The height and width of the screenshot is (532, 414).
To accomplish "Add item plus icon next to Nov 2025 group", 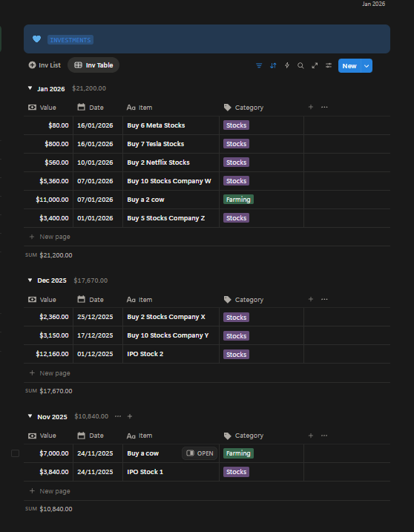I will [x=130, y=416].
